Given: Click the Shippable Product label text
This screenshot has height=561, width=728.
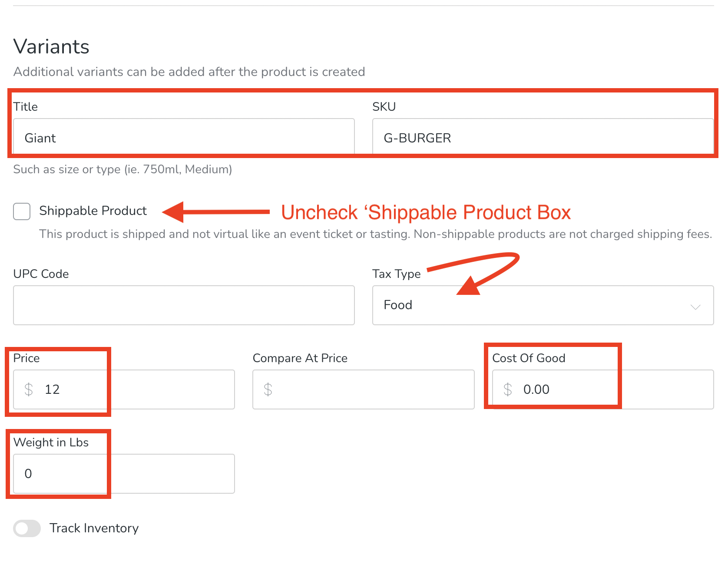Looking at the screenshot, I should point(93,211).
